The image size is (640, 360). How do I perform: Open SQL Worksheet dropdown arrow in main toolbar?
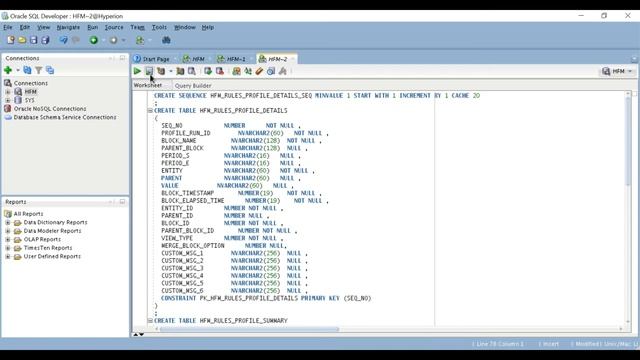click(150, 40)
